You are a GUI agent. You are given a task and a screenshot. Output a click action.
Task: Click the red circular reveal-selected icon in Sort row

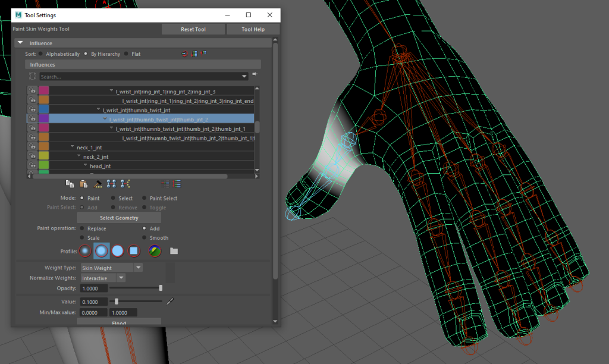click(184, 54)
